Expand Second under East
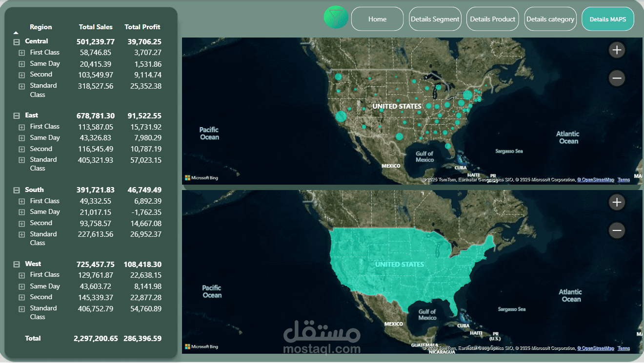 click(21, 149)
